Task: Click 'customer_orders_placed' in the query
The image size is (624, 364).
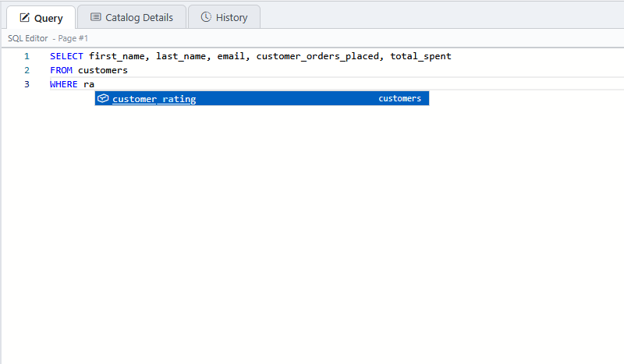Action: (317, 56)
